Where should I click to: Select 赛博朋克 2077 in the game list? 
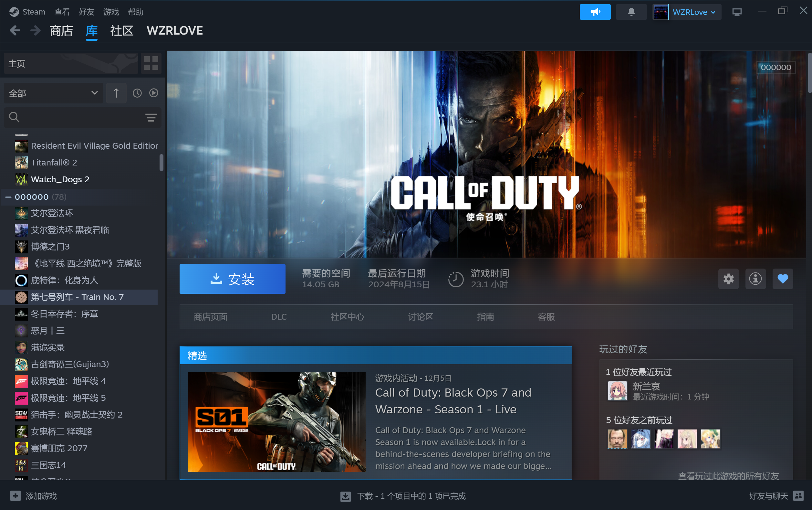coord(59,448)
